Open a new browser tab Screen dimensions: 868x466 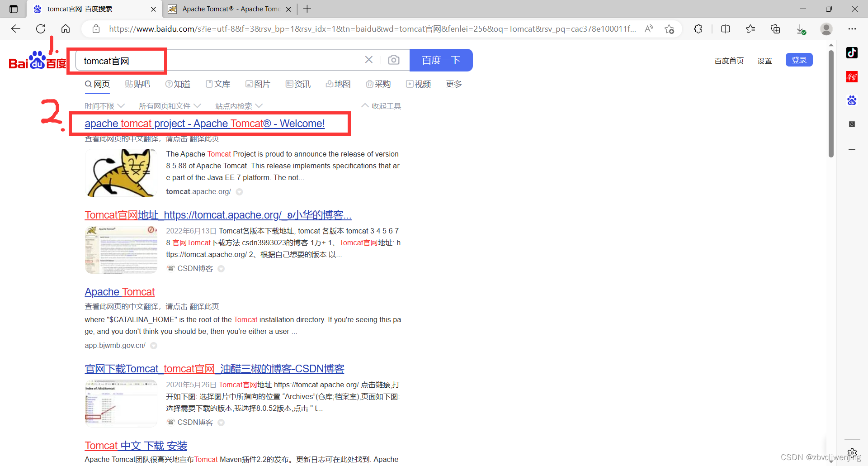pyautogui.click(x=307, y=9)
